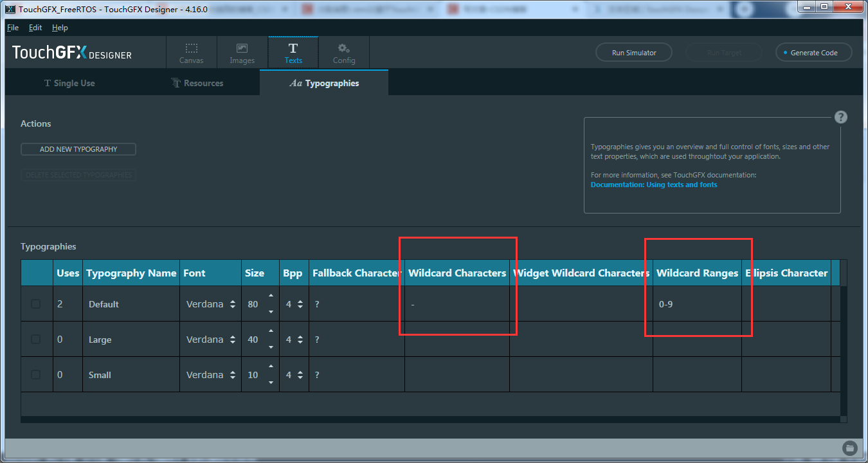Open project folder icon in status bar
868x463 pixels.
click(849, 448)
